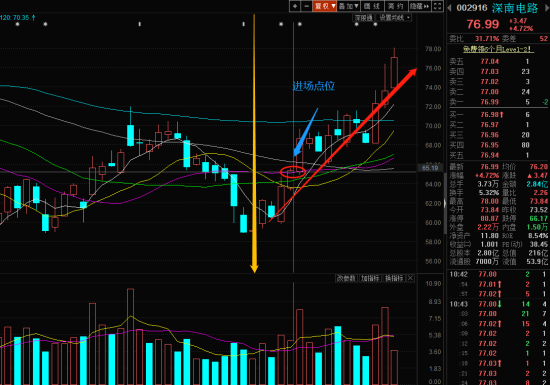This screenshot has width=550, height=385.
Task: Click the side panel collapse arrow handle
Action: tap(445, 203)
